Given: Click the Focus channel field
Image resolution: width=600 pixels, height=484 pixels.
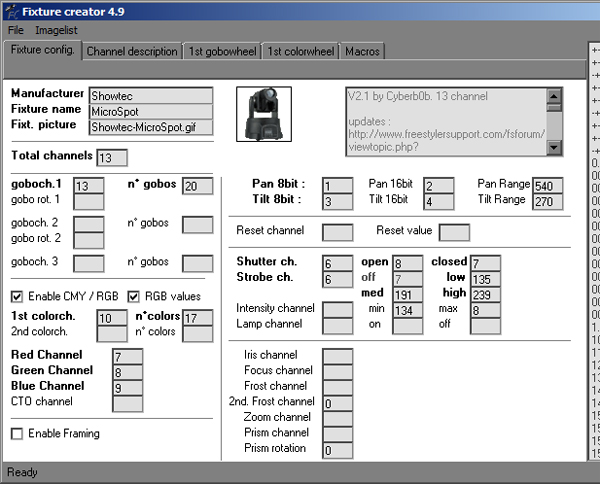Looking at the screenshot, I should (338, 372).
